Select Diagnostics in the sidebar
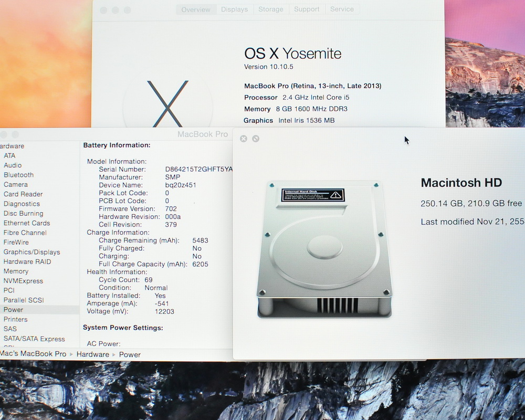 [x=22, y=204]
